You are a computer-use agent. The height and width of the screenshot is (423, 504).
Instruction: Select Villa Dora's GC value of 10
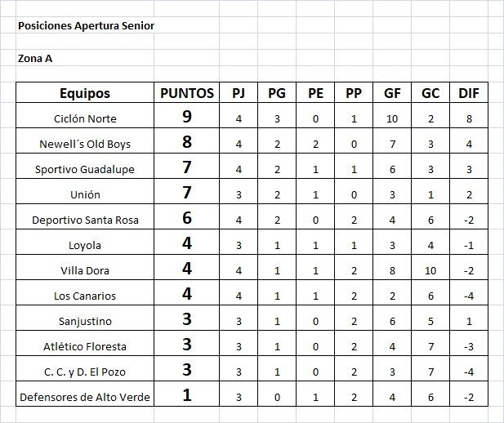(x=430, y=267)
